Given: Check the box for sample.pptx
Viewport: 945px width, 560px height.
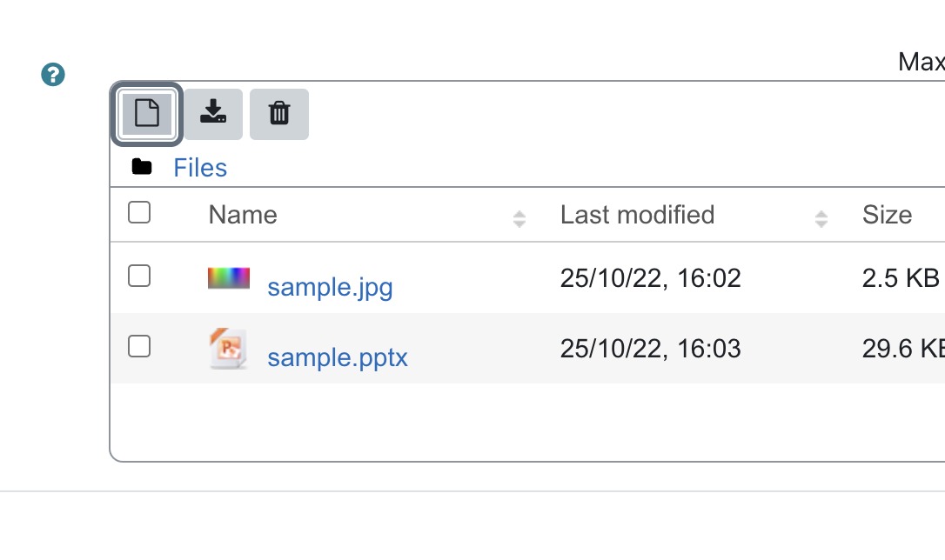Looking at the screenshot, I should pos(139,346).
